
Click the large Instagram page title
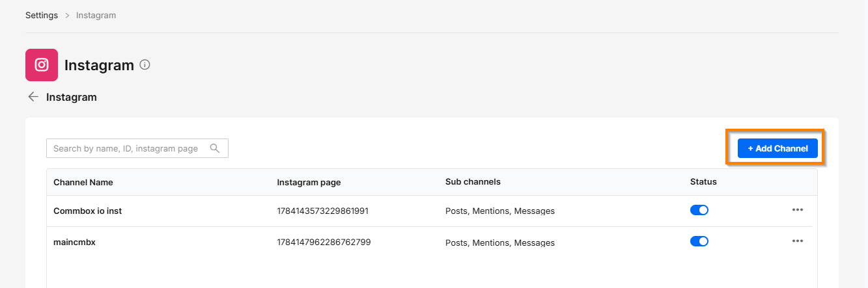pyautogui.click(x=99, y=65)
